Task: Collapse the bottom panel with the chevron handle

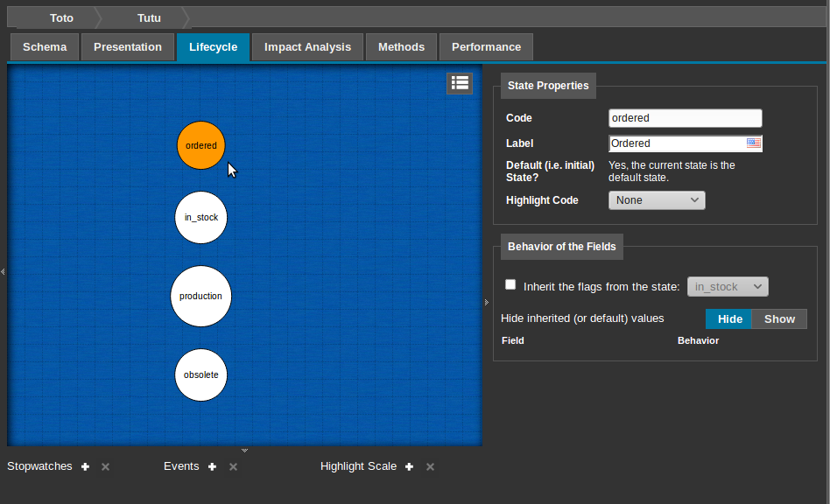Action: pos(244,451)
